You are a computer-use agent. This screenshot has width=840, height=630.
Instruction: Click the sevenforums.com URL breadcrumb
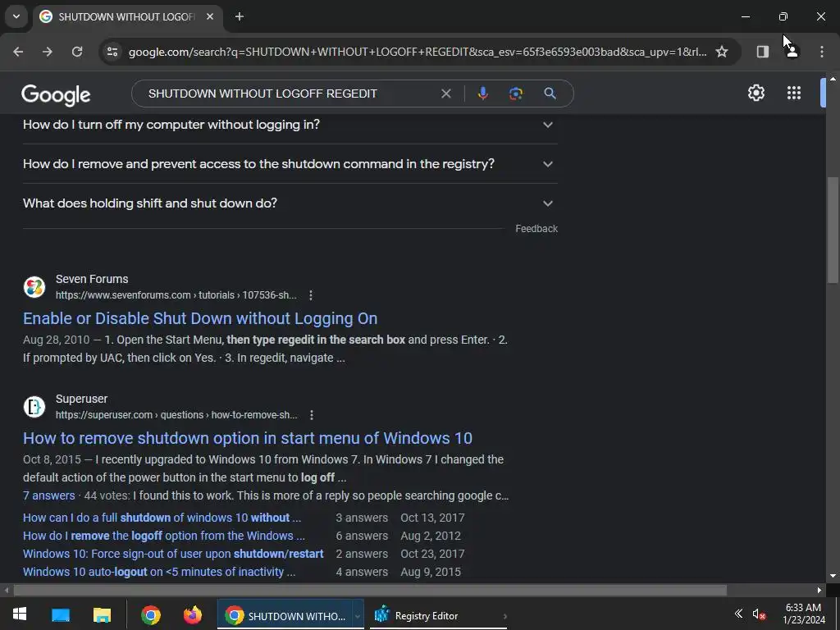coord(176,295)
